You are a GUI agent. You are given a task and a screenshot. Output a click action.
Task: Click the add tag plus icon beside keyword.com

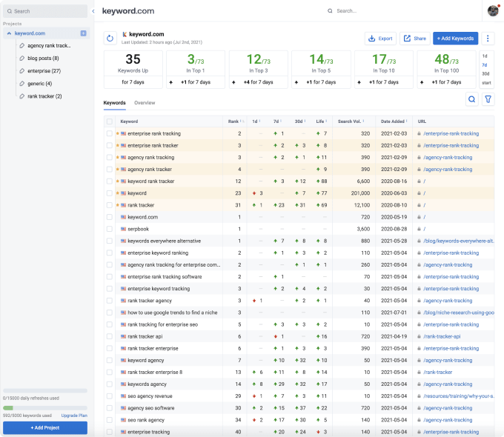click(83, 33)
